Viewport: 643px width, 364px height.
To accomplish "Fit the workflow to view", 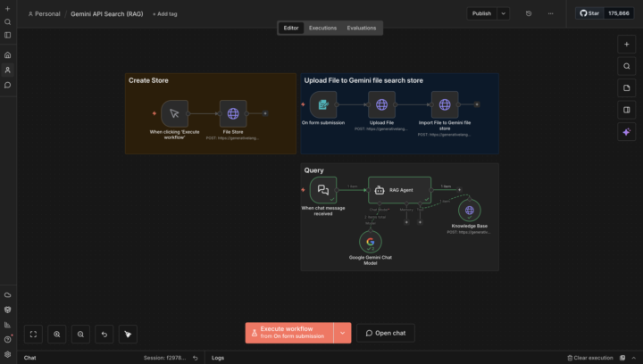I will pos(33,334).
